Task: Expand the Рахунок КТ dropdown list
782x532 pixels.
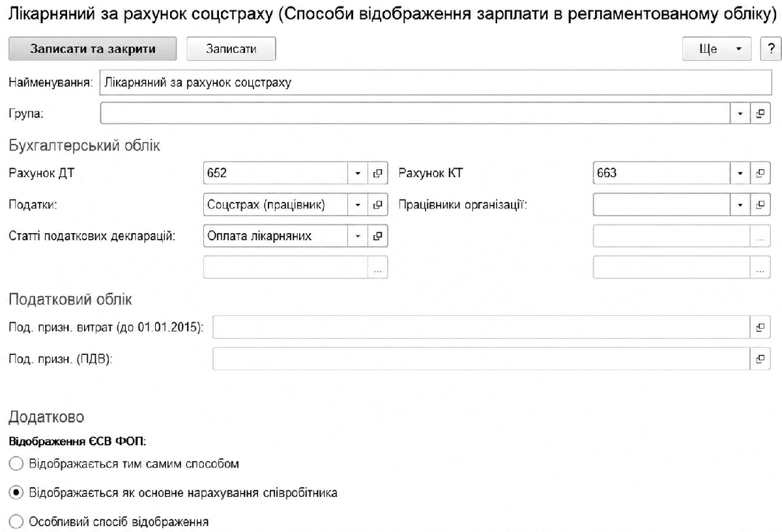Action: point(740,173)
